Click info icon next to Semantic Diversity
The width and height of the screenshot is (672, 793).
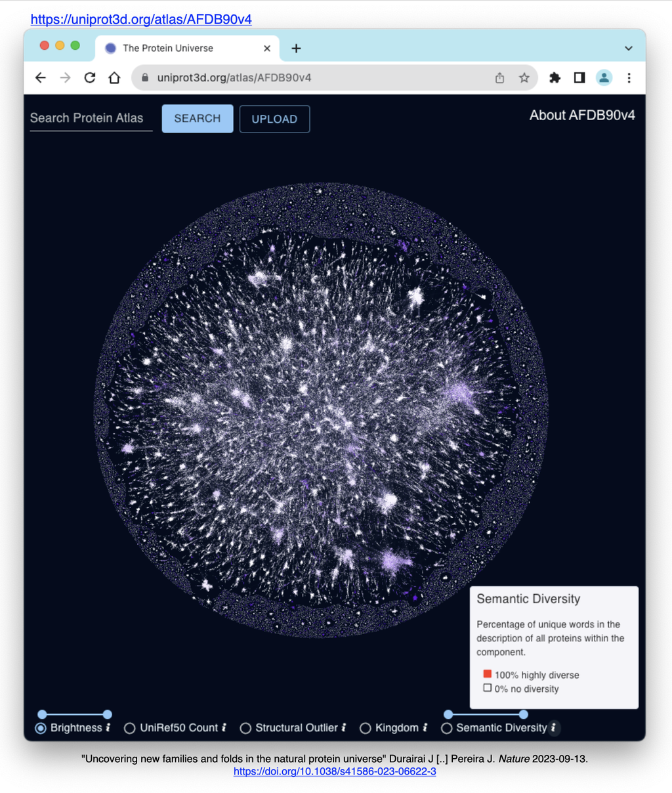pos(554,727)
